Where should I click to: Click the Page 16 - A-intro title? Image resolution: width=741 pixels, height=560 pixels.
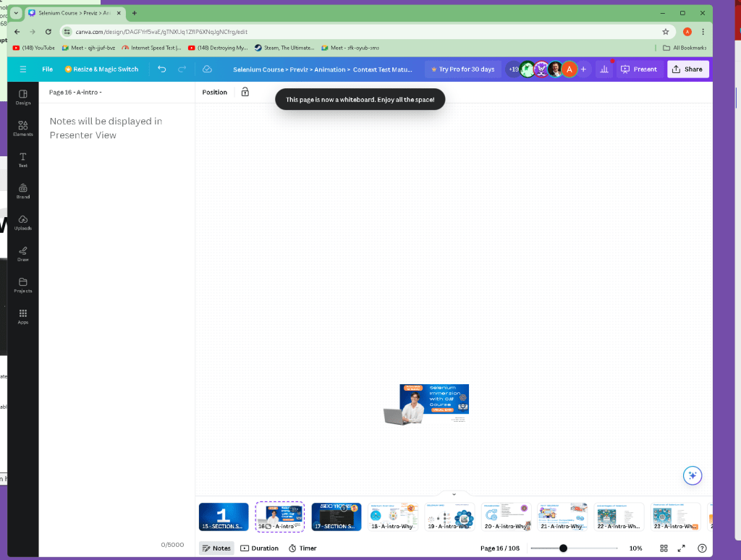pyautogui.click(x=75, y=92)
